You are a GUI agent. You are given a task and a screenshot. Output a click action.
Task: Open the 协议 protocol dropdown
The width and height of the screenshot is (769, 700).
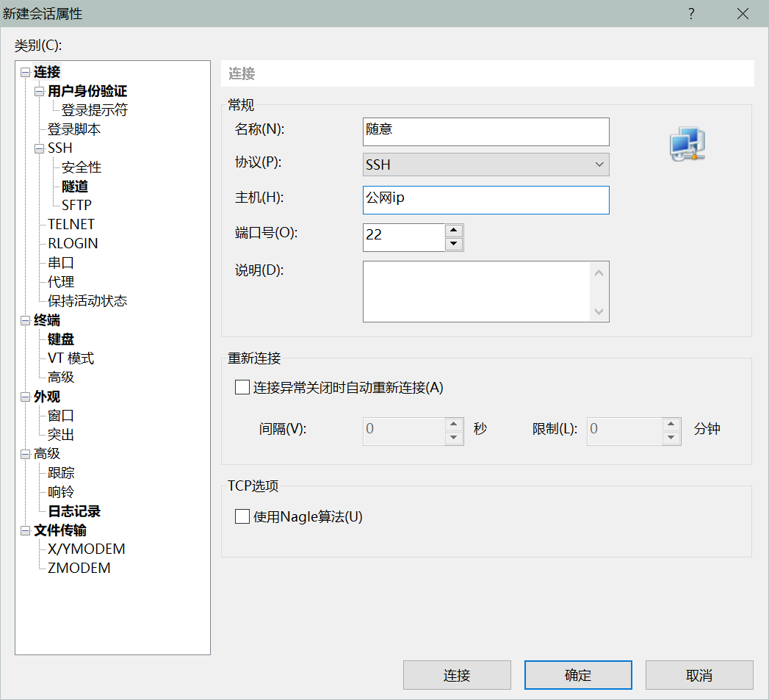click(x=599, y=165)
